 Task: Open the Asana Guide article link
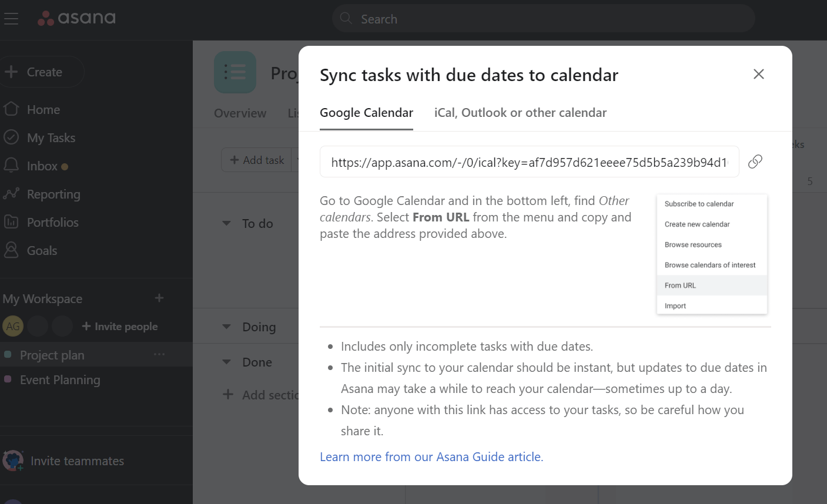tap(431, 457)
